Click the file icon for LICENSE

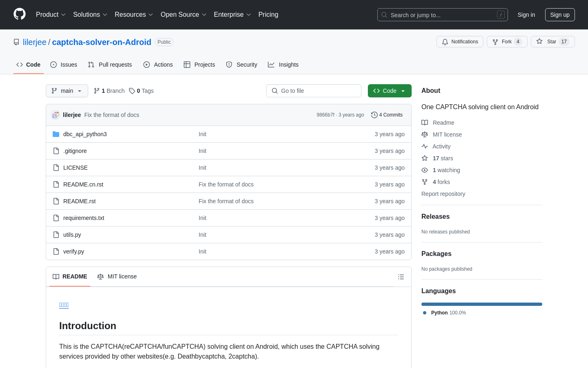click(x=56, y=168)
